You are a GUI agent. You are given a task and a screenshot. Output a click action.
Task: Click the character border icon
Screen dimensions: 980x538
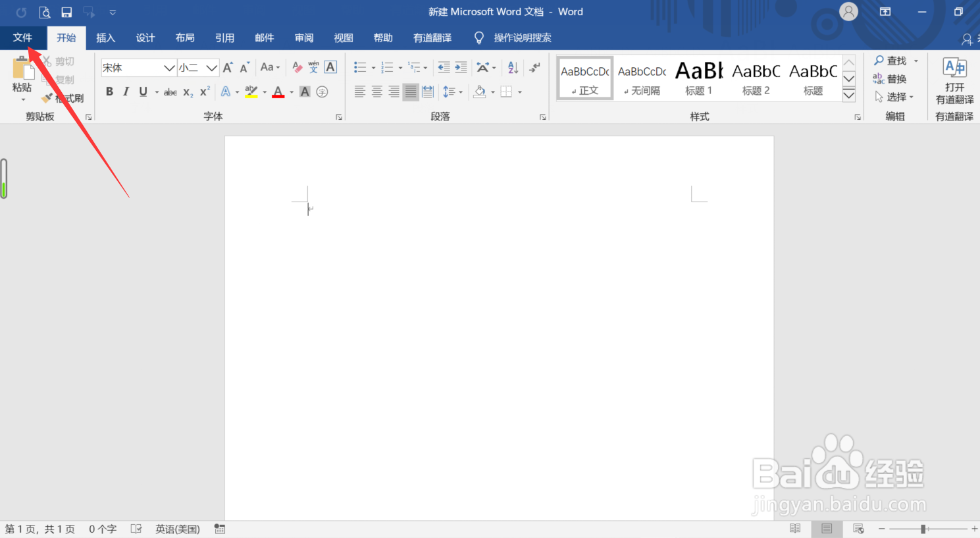click(x=331, y=67)
